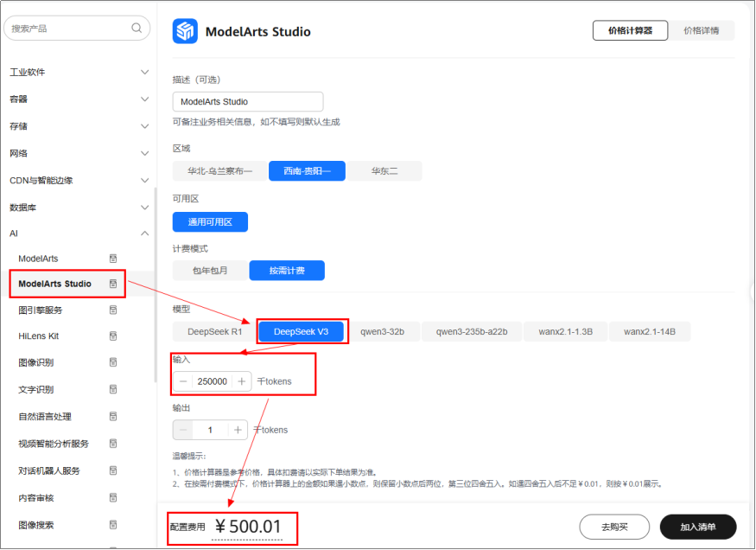Choose 包年包月 billing mode

[210, 271]
